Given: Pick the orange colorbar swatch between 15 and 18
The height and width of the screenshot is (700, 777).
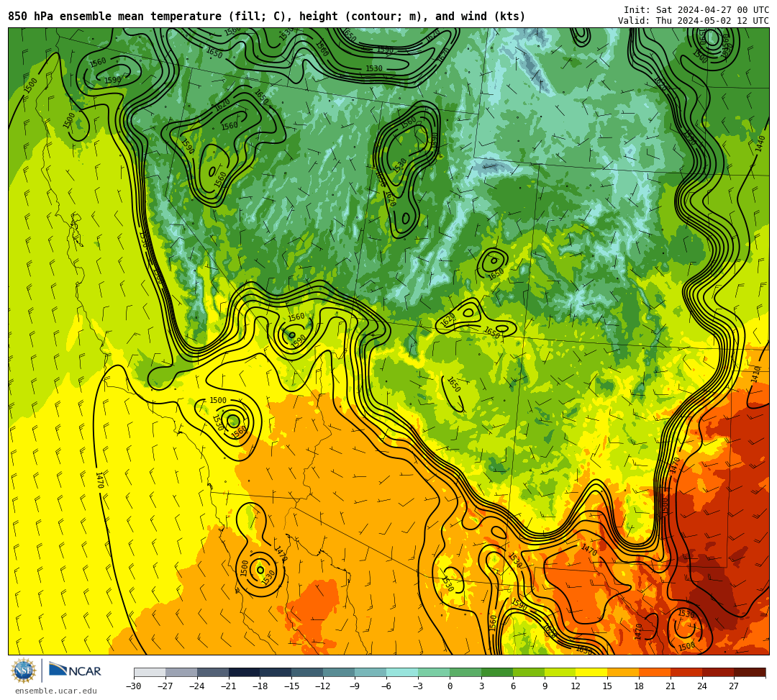Looking at the screenshot, I should coord(623,672).
